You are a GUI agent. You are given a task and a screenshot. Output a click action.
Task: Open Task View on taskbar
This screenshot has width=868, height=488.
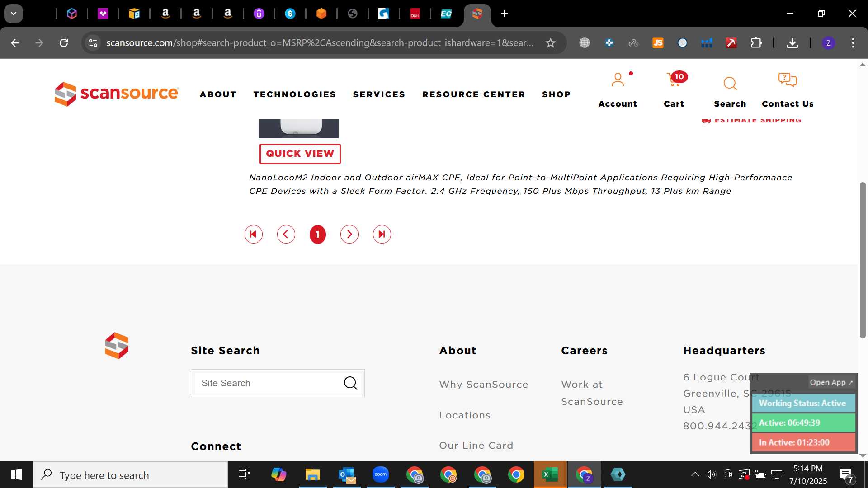[244, 474]
